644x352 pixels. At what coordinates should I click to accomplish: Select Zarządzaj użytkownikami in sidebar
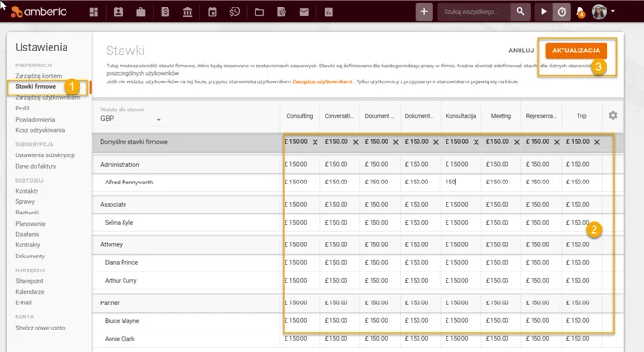click(x=48, y=97)
